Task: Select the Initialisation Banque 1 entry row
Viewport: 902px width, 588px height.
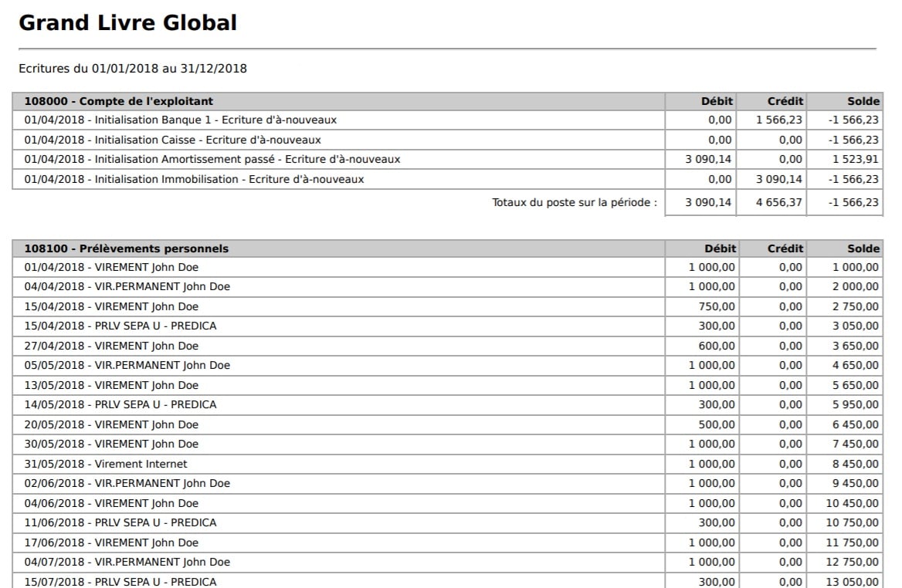Action: pos(180,120)
